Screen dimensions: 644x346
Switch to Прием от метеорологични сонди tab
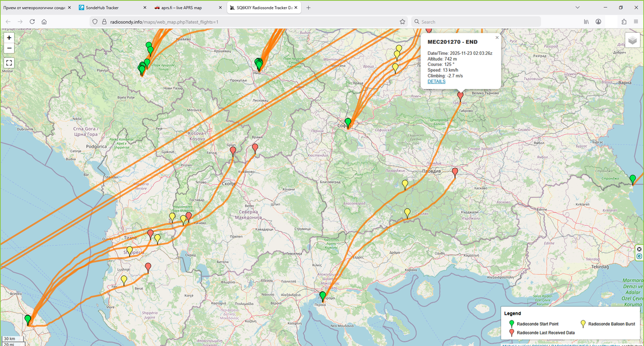coord(34,8)
